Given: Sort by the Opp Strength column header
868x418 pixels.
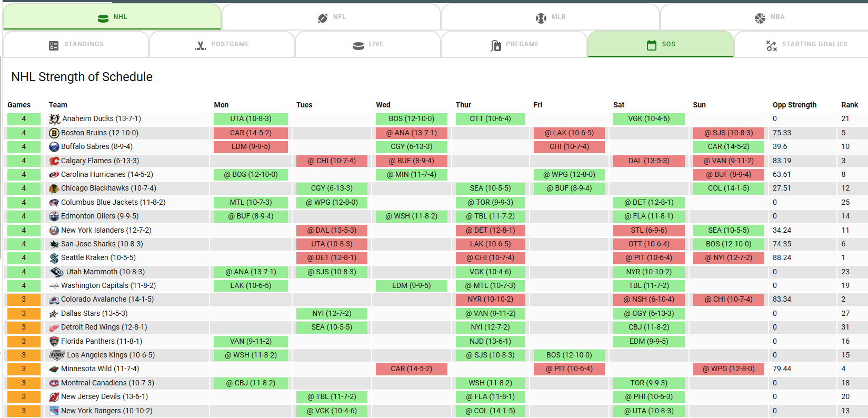Looking at the screenshot, I should (x=794, y=105).
